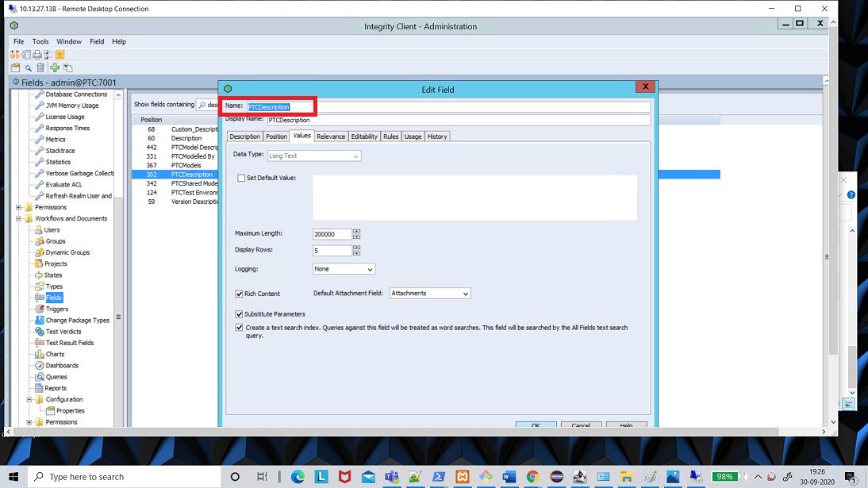Viewport: 868px width, 488px height.
Task: Open Dynamic Groups in the tree
Action: click(x=67, y=252)
